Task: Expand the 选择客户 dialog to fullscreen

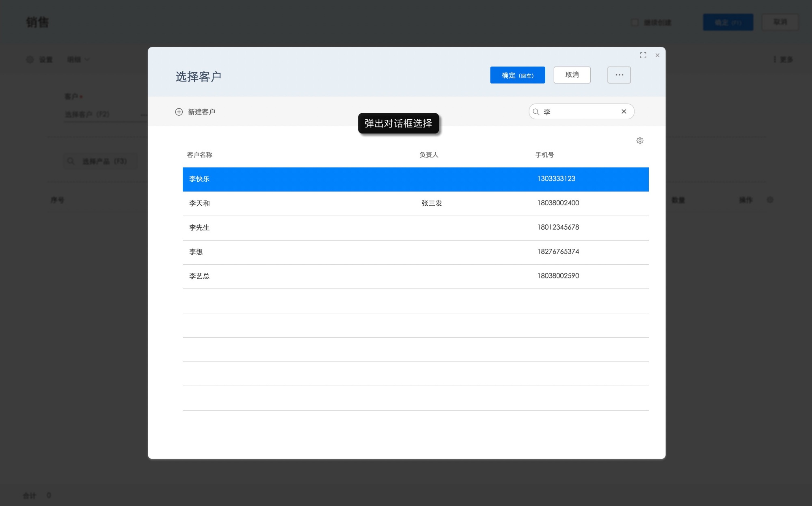Action: tap(643, 55)
